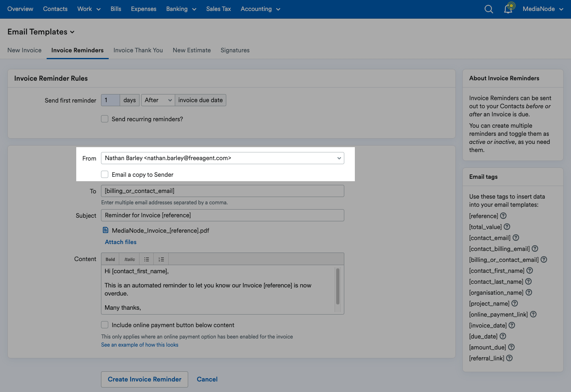Expand the Banking menu
The height and width of the screenshot is (392, 571).
(181, 9)
